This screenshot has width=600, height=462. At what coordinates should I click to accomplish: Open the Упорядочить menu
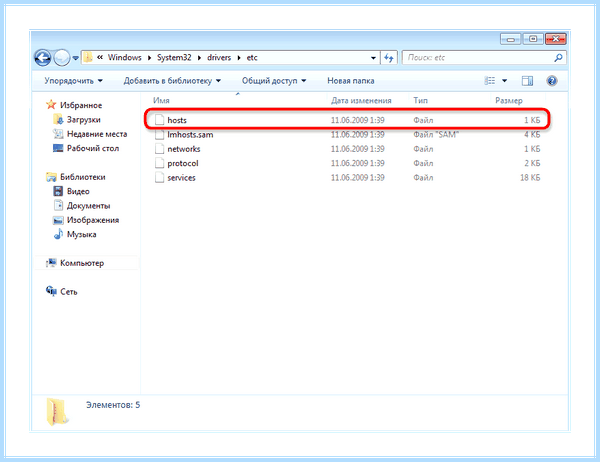[x=73, y=81]
